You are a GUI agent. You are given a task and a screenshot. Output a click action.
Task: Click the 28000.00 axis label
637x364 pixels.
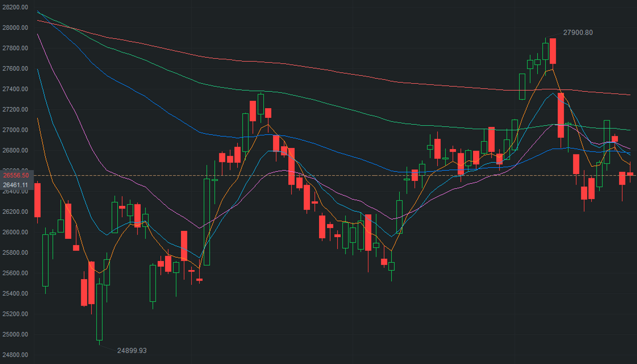coord(15,28)
